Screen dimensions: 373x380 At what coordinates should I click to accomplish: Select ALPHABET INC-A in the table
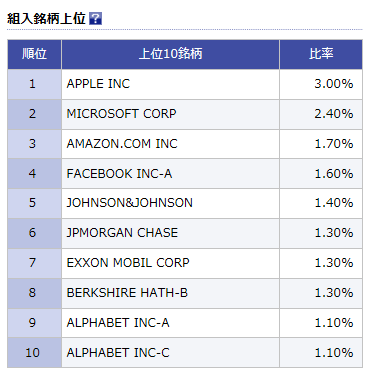click(118, 323)
